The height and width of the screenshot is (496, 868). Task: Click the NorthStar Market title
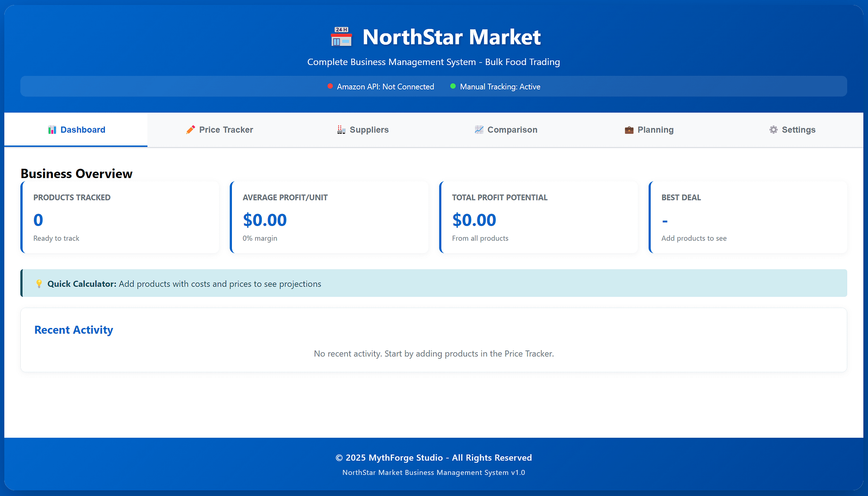451,37
